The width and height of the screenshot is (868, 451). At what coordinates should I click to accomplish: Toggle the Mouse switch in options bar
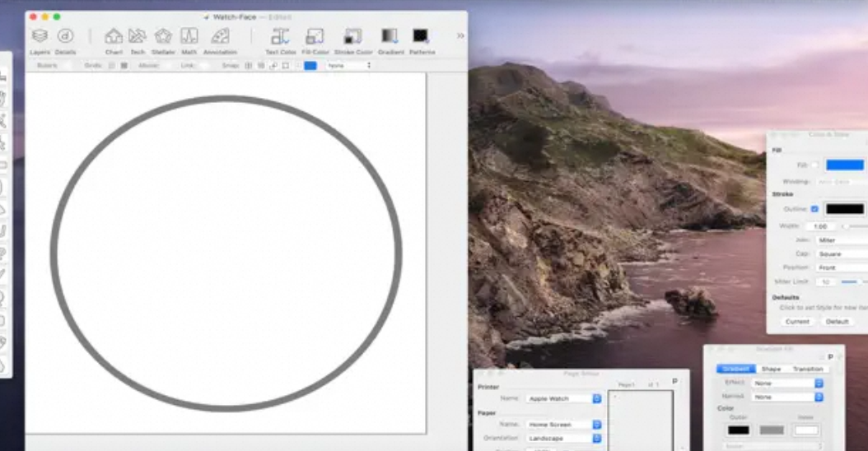[168, 65]
